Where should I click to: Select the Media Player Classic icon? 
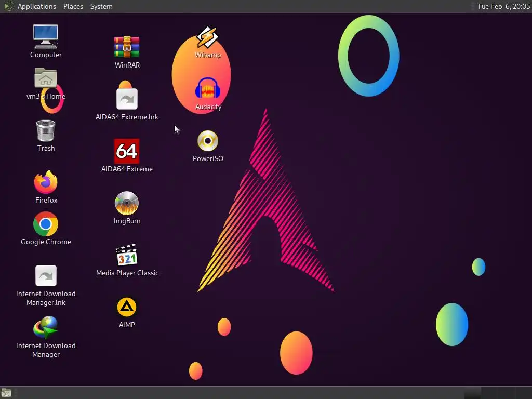click(127, 255)
